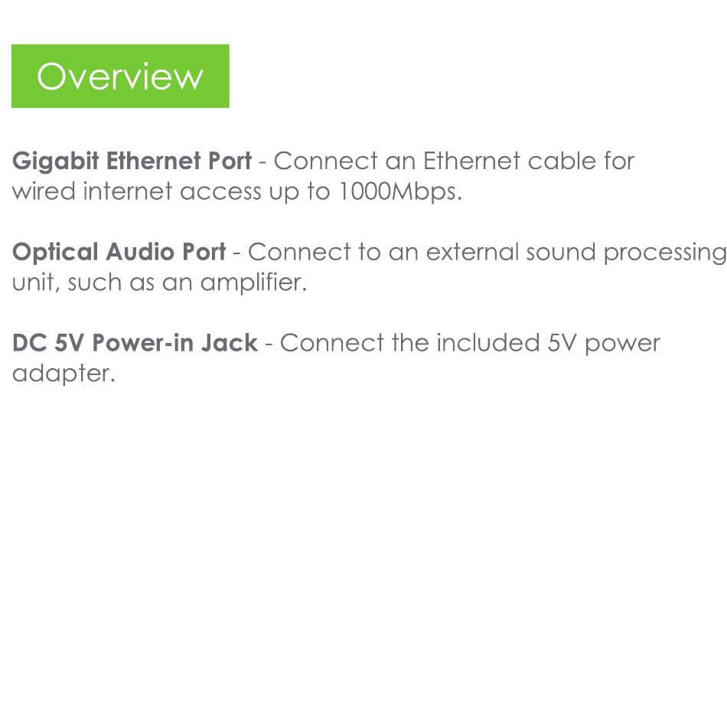
Task: Click the word 'adapter' on the last line
Action: [x=64, y=374]
